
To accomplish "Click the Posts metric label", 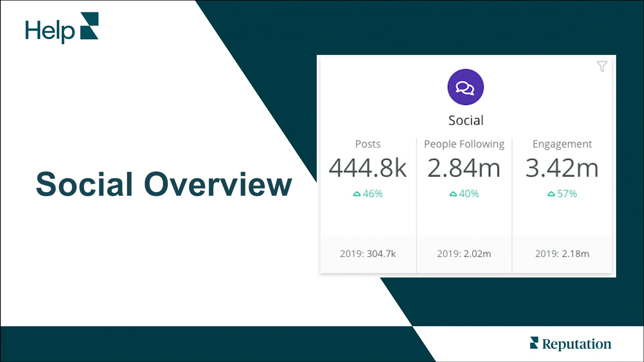I will coord(368,144).
